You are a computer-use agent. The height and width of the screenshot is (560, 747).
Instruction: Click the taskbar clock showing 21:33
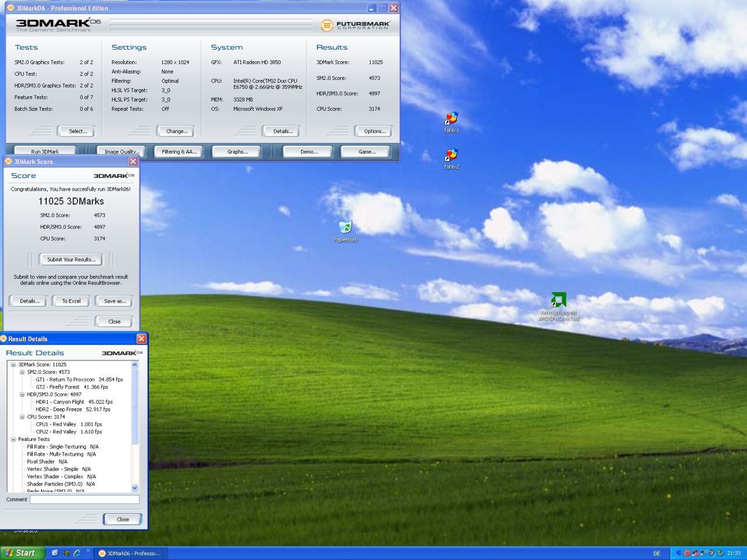(x=734, y=553)
